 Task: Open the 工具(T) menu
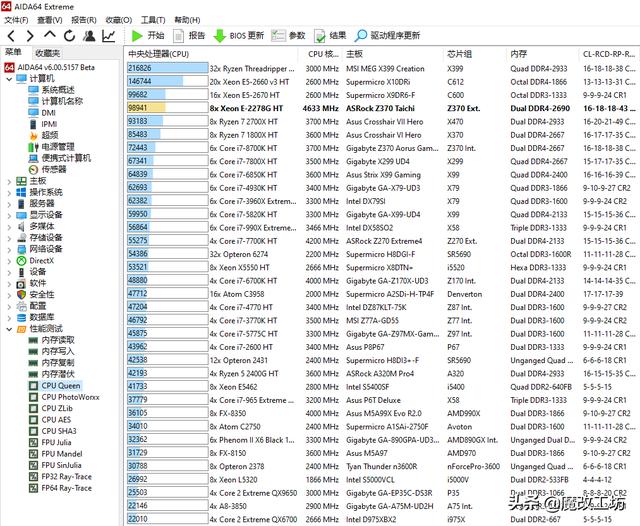pyautogui.click(x=153, y=19)
